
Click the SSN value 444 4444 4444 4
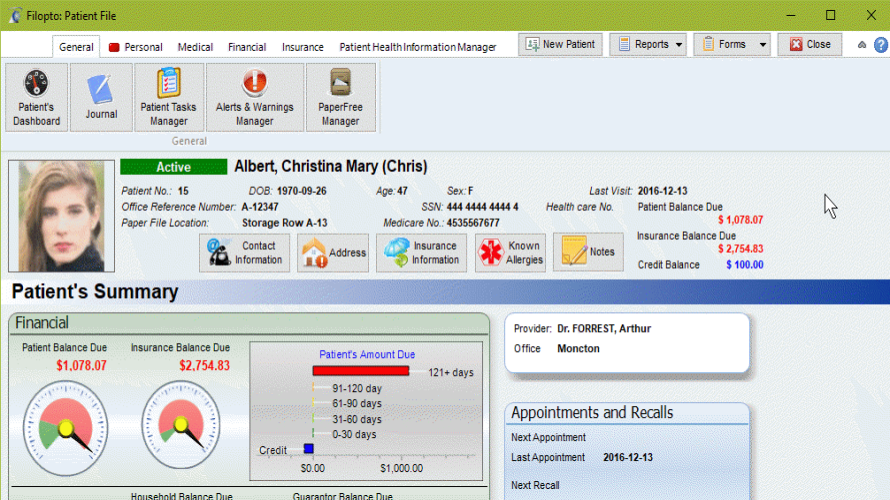point(482,207)
